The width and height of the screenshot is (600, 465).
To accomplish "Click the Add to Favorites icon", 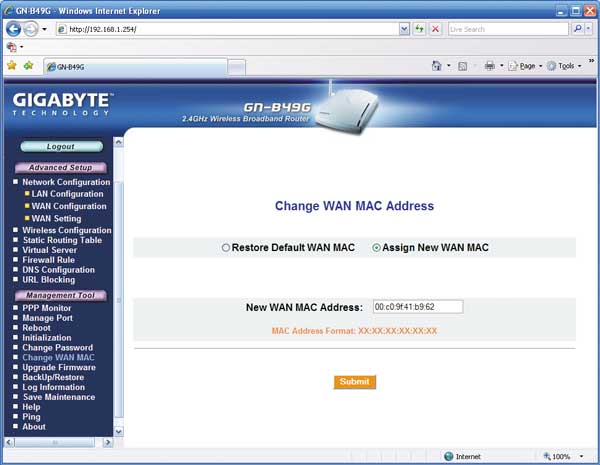I will [28, 66].
